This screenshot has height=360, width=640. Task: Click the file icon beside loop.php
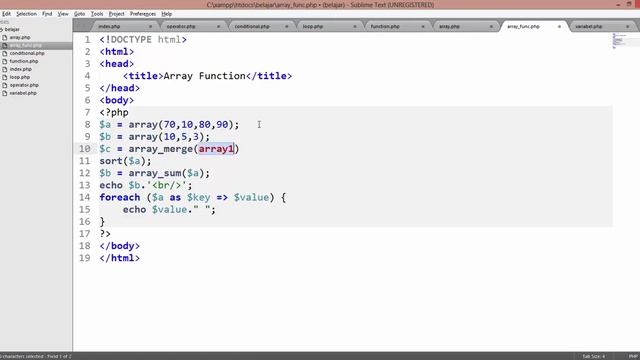pyautogui.click(x=5, y=77)
